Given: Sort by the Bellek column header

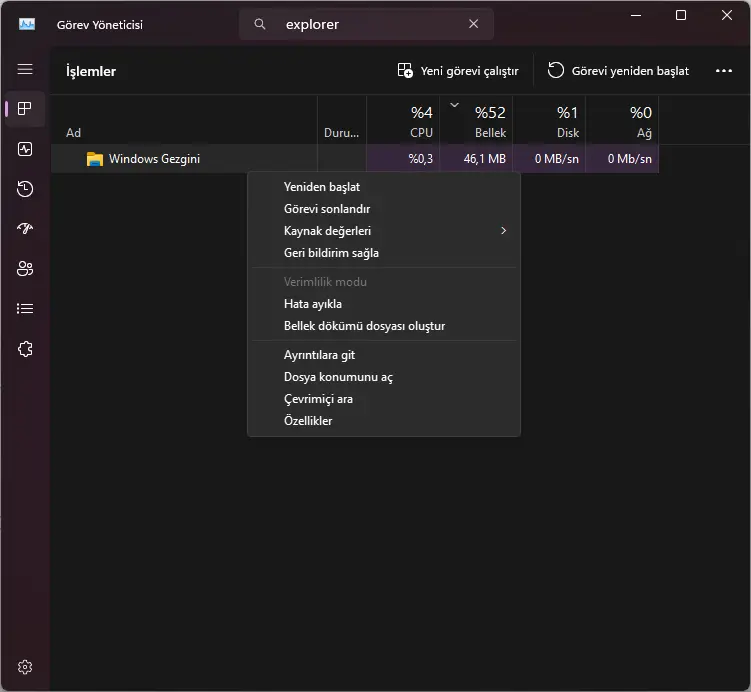Looking at the screenshot, I should [x=476, y=120].
